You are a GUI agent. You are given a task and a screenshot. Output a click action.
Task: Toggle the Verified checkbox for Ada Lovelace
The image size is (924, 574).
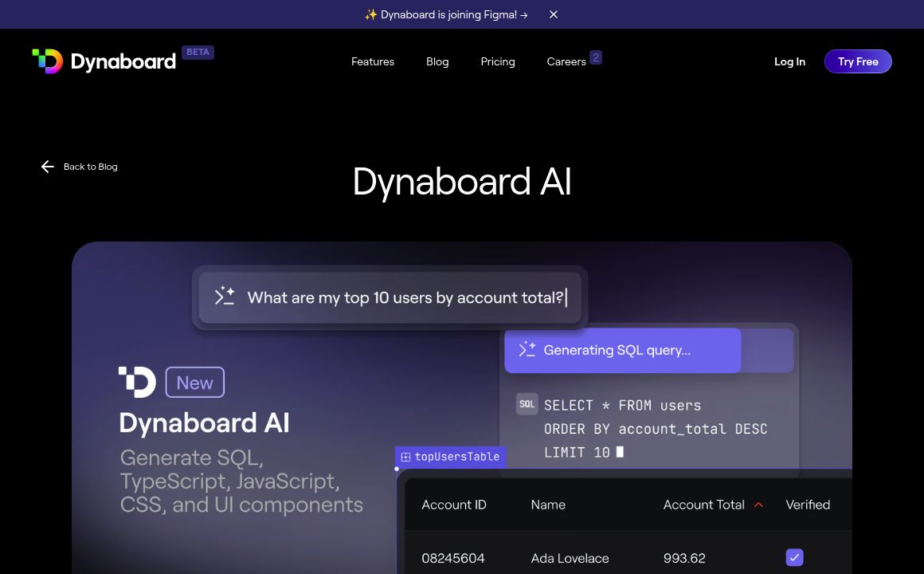[794, 557]
